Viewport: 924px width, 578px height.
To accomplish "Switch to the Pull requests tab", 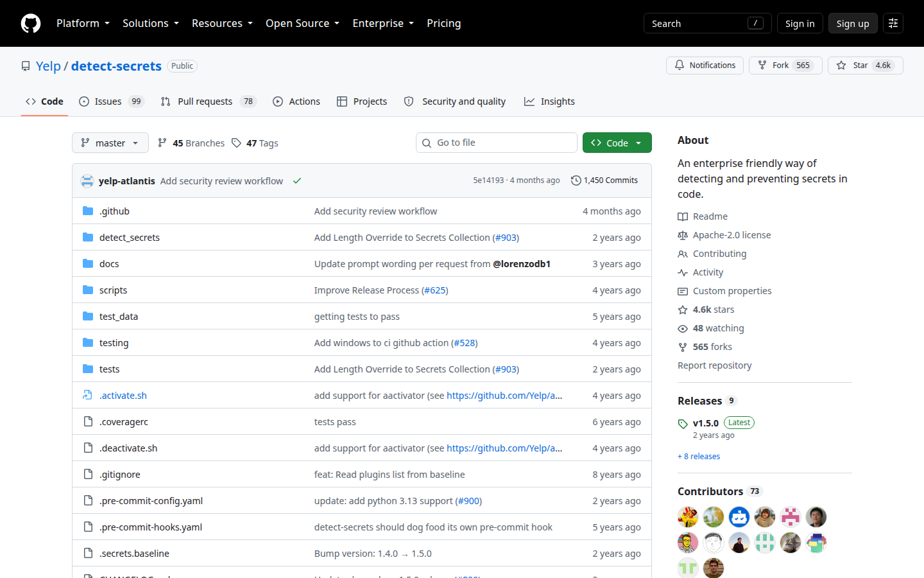I will tap(209, 101).
